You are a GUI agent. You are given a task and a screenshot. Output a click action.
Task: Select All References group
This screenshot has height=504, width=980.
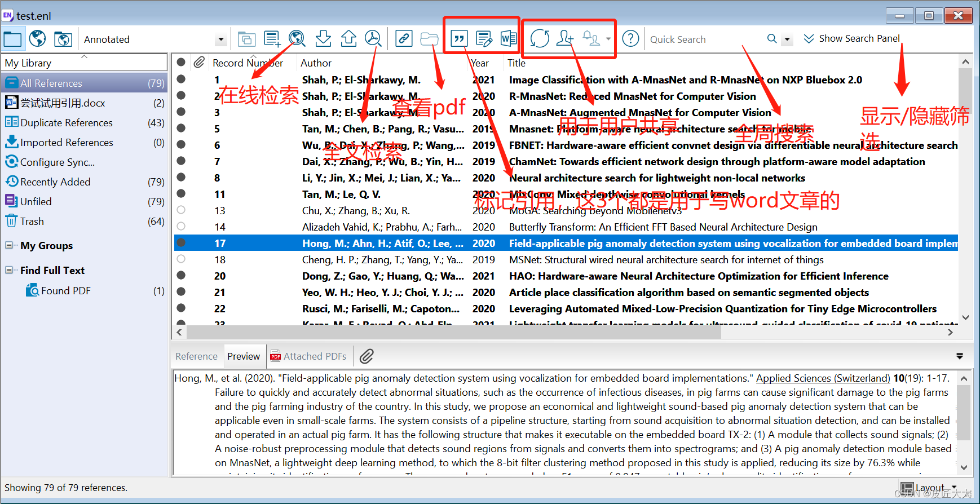pyautogui.click(x=85, y=83)
